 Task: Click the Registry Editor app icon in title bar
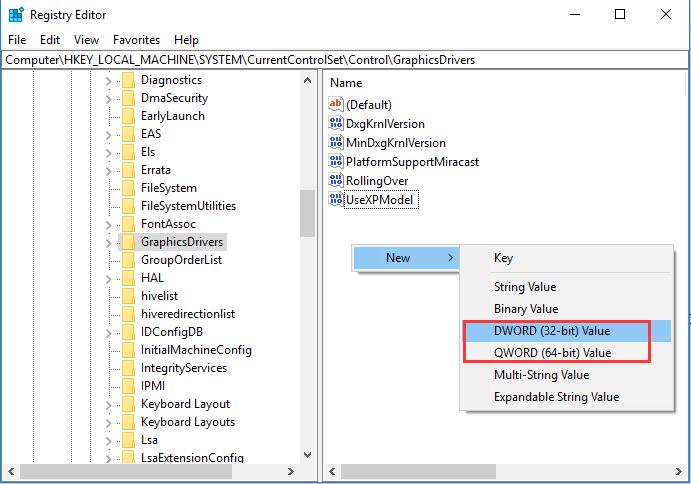(x=16, y=15)
